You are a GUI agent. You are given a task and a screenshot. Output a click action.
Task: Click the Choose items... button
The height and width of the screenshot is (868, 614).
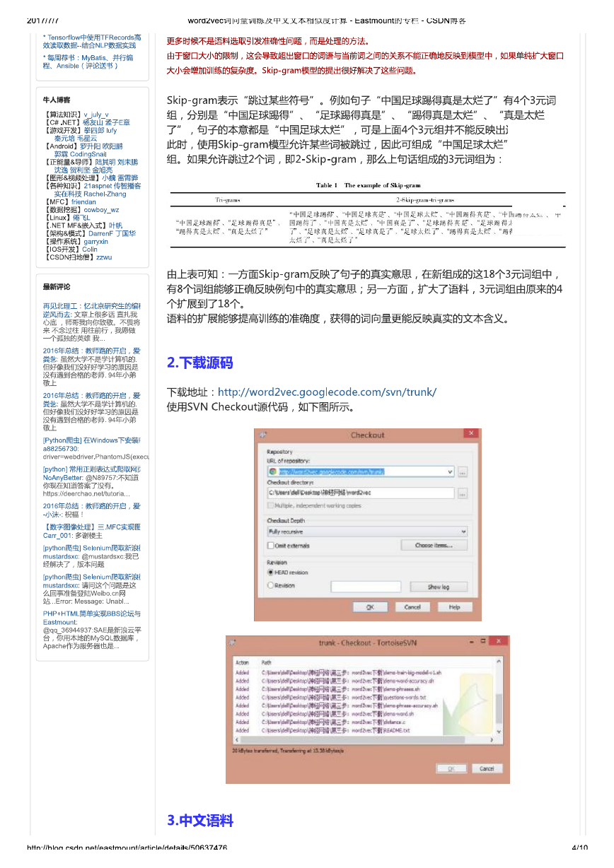(434, 545)
